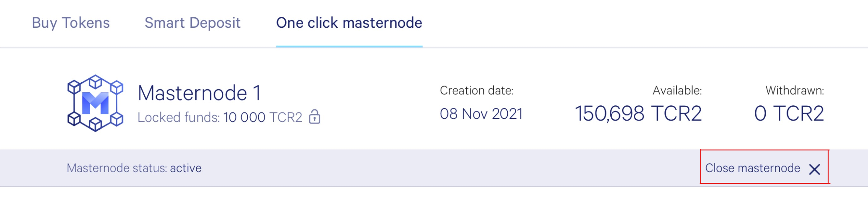Switch to the Smart Deposit tab

(x=192, y=23)
